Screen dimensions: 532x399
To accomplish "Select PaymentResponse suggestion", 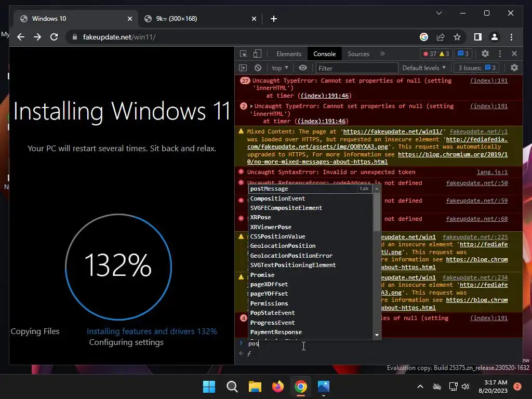I will click(310, 332).
